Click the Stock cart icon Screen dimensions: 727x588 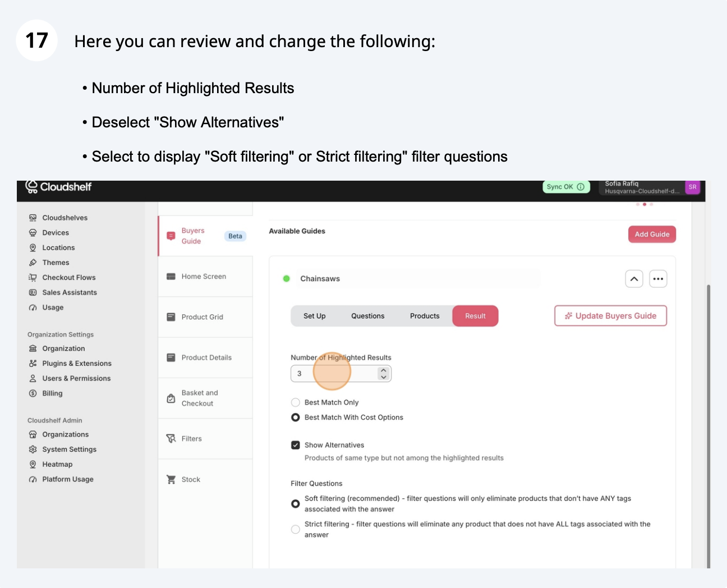pos(171,480)
